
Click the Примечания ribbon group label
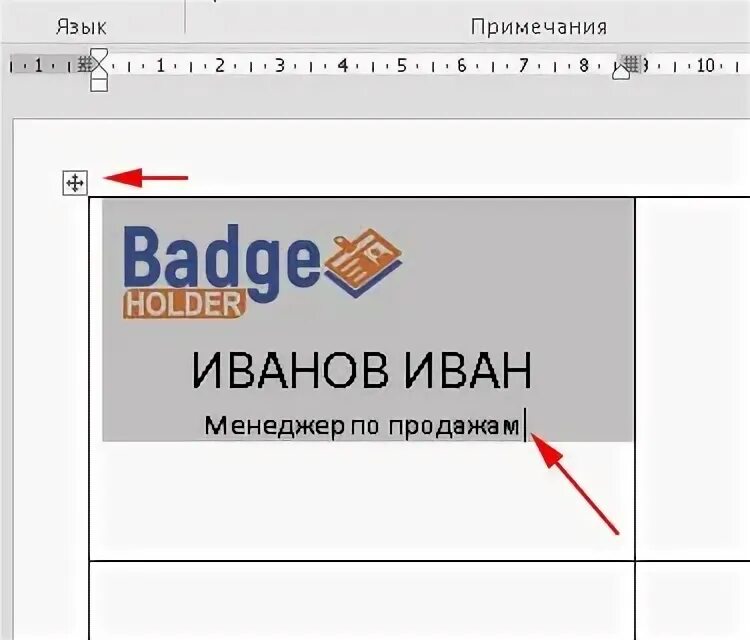pos(539,27)
